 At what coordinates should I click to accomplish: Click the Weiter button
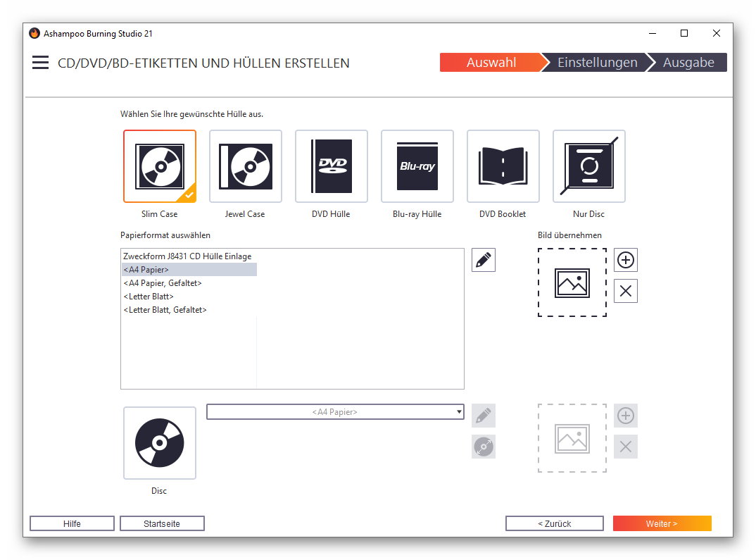[x=661, y=523]
